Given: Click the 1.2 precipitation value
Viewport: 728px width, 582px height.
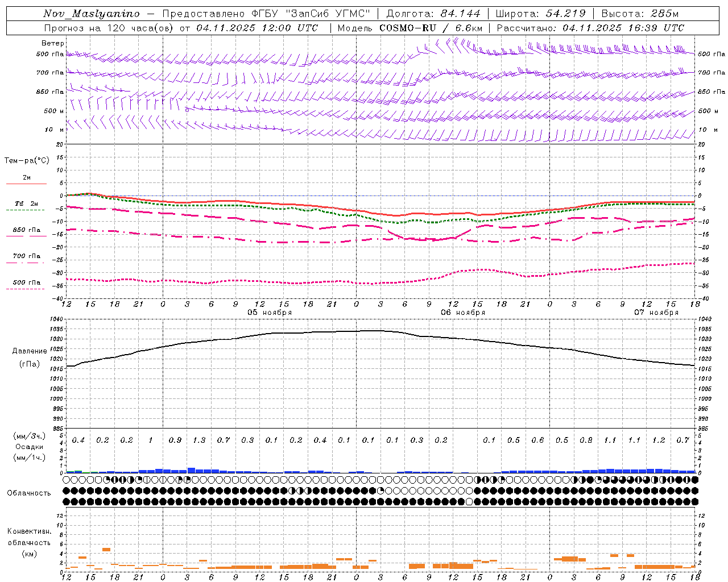Looking at the screenshot, I should (x=659, y=440).
